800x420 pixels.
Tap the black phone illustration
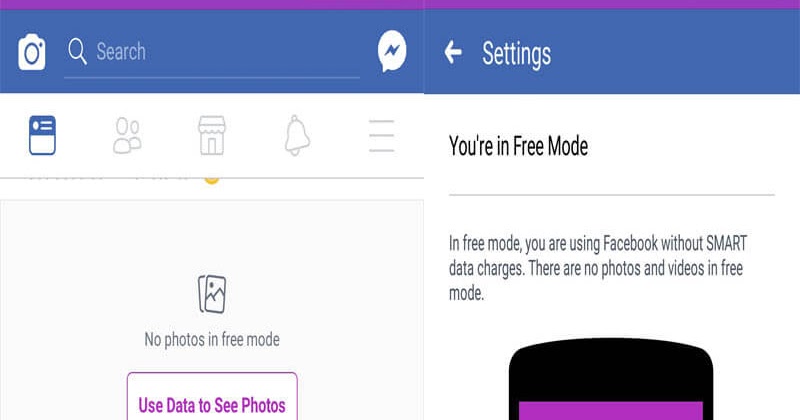click(x=611, y=379)
